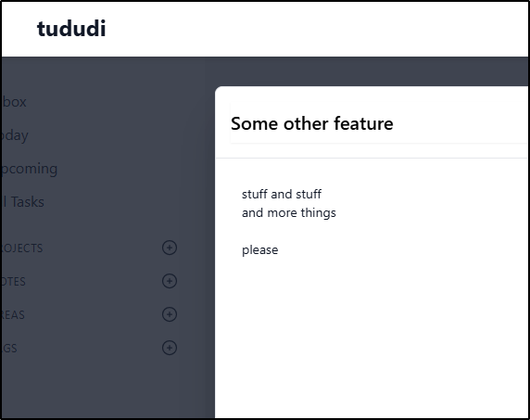530x420 pixels.
Task: Add a new note with plus icon
Action: (x=170, y=281)
